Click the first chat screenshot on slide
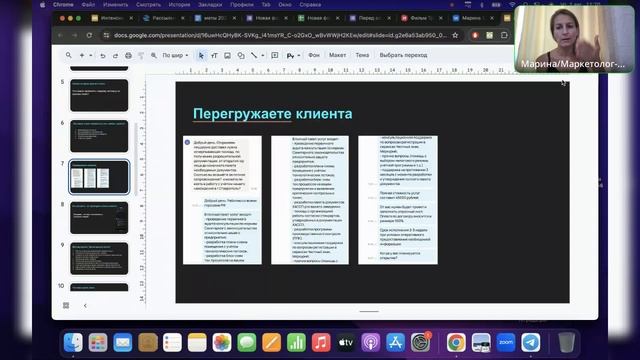The height and width of the screenshot is (360, 640). point(222,200)
